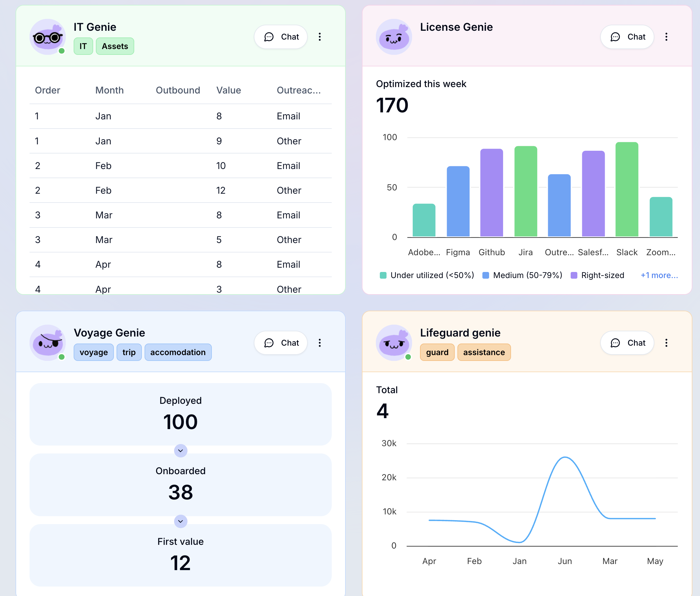Expand chevron below Onboarded card
This screenshot has height=596, width=700.
tap(181, 521)
